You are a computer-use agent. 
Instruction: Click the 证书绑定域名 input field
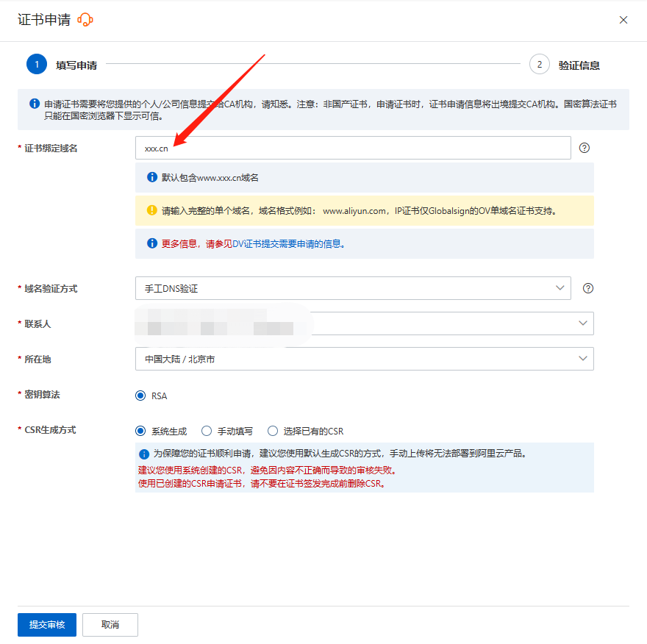[x=353, y=148]
